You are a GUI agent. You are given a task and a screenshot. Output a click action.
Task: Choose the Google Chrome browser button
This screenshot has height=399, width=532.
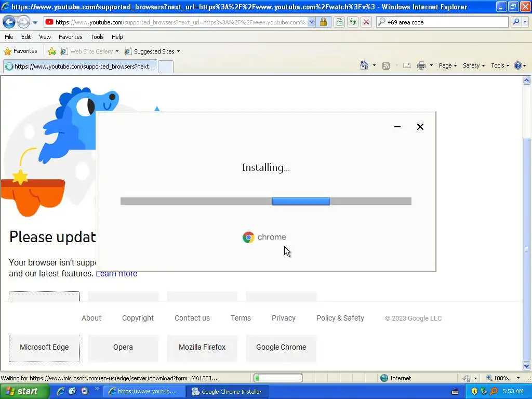click(x=281, y=348)
